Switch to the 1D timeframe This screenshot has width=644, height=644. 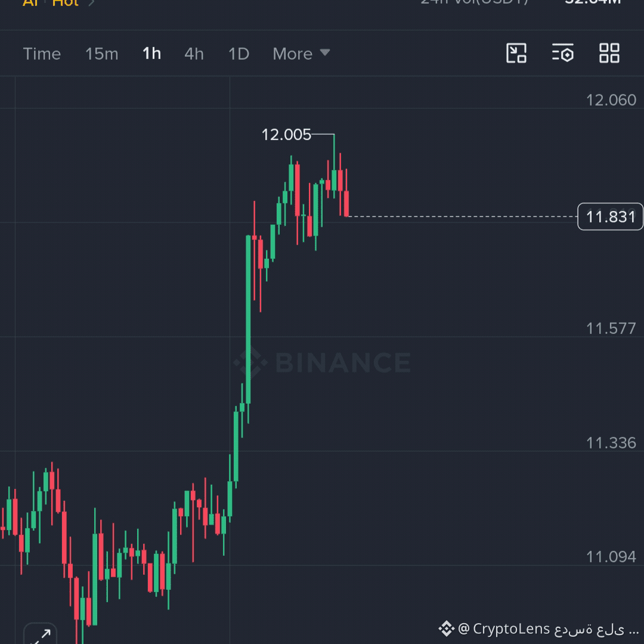(239, 54)
